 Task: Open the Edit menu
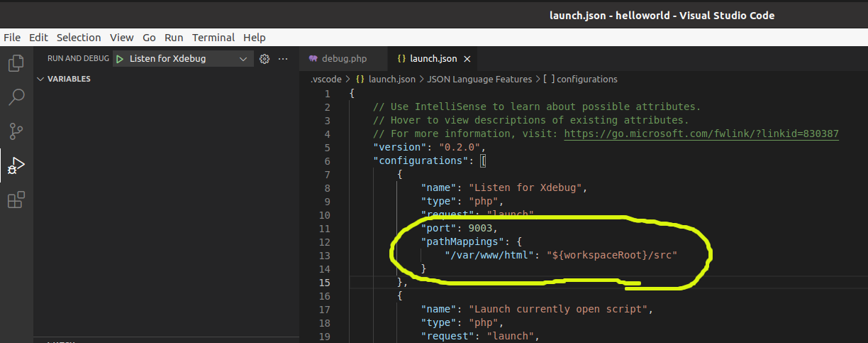(x=38, y=38)
